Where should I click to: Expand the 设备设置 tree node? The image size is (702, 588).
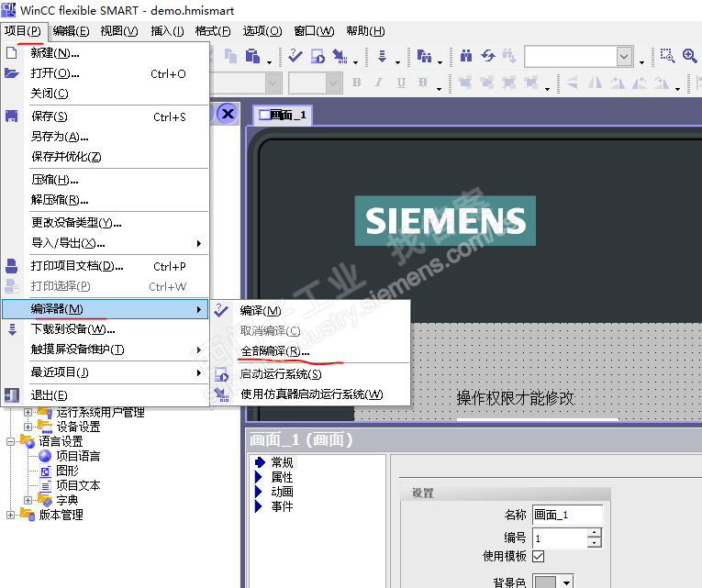point(28,427)
